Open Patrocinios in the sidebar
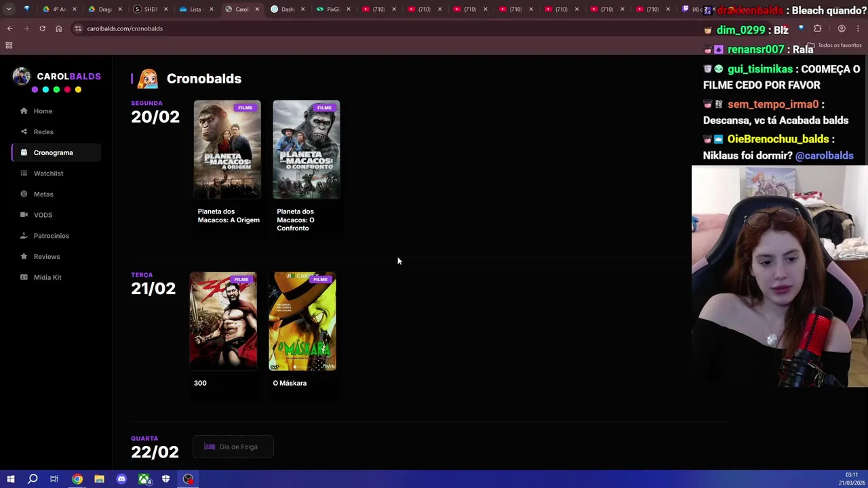 pyautogui.click(x=56, y=236)
